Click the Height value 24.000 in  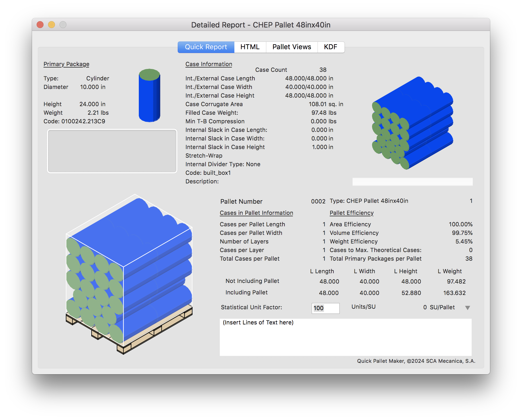coord(92,104)
